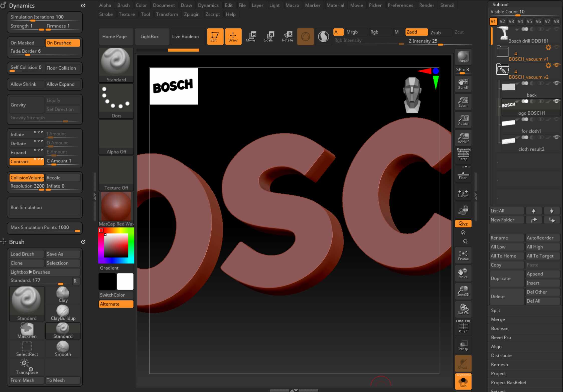Open Lightbox Brushes browser
This screenshot has height=392, width=563.
coord(45,272)
